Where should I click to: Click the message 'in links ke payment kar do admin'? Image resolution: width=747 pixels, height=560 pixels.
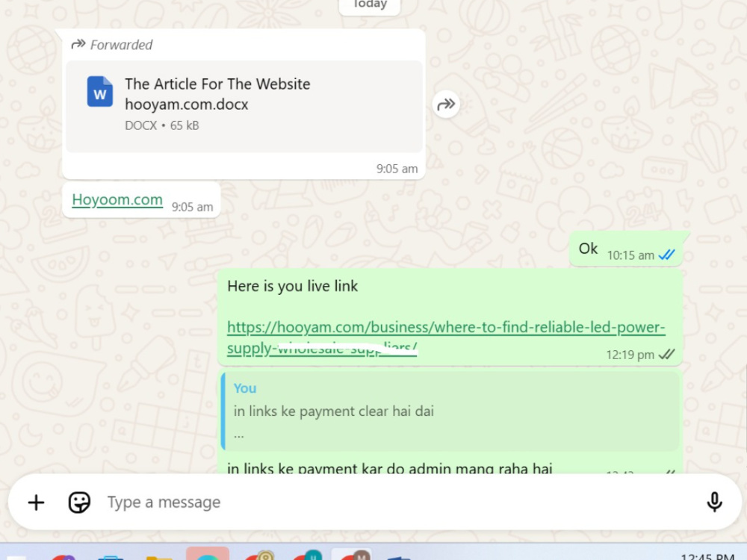pyautogui.click(x=390, y=468)
